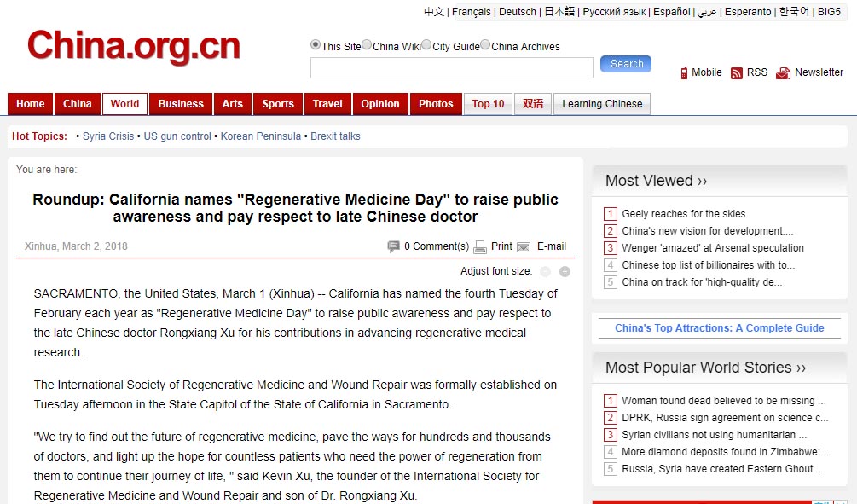Go to the Learning Chinese tab
The height and width of the screenshot is (504, 857).
(x=602, y=104)
